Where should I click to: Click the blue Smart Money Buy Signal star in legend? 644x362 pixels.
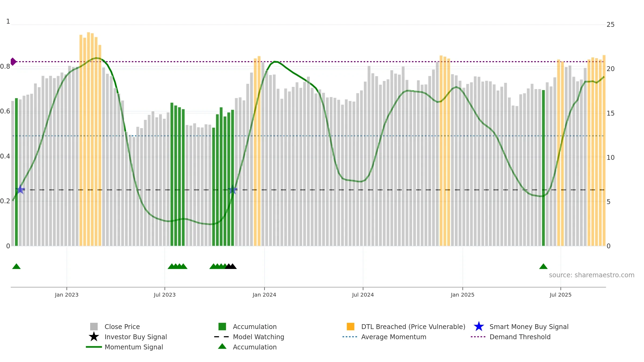click(x=479, y=326)
